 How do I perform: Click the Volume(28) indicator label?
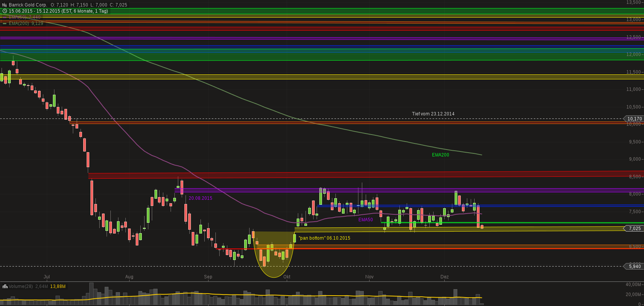21,286
